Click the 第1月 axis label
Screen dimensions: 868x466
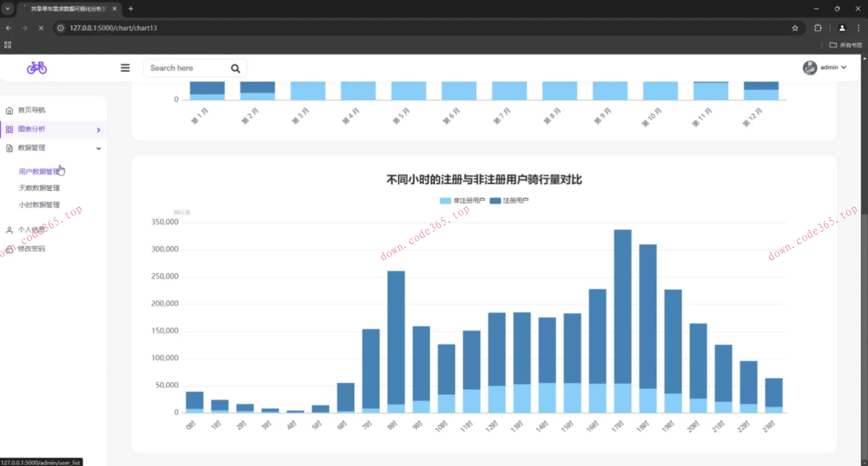[x=200, y=116]
